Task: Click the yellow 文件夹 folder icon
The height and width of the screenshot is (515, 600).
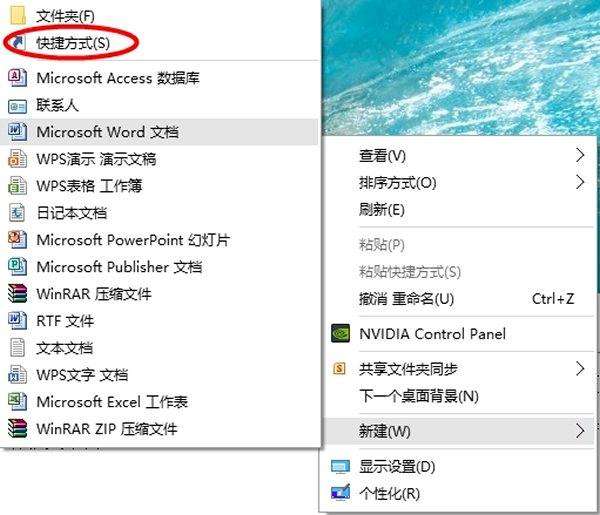Action: [17, 15]
